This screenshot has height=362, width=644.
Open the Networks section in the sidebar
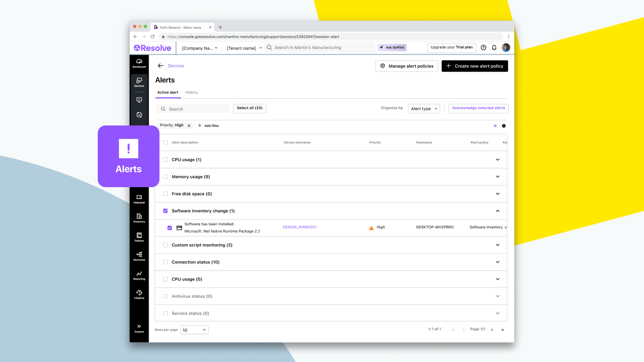[x=139, y=256]
